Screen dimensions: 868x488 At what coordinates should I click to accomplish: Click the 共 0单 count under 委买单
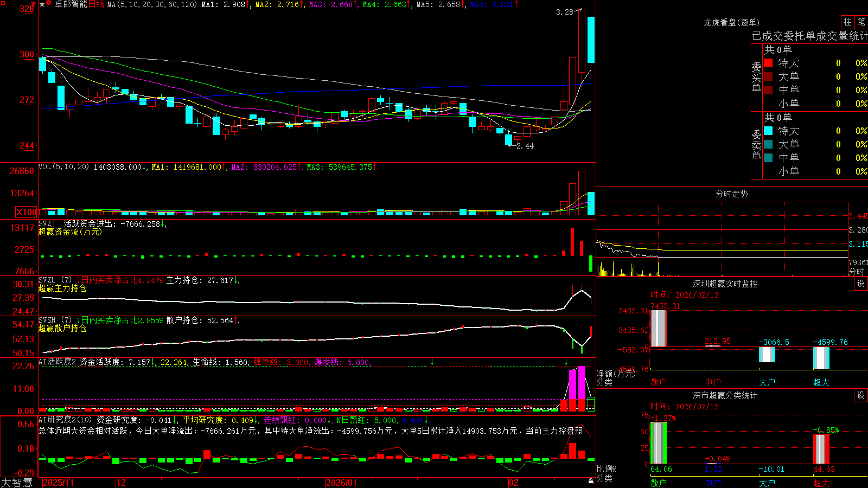tap(778, 49)
